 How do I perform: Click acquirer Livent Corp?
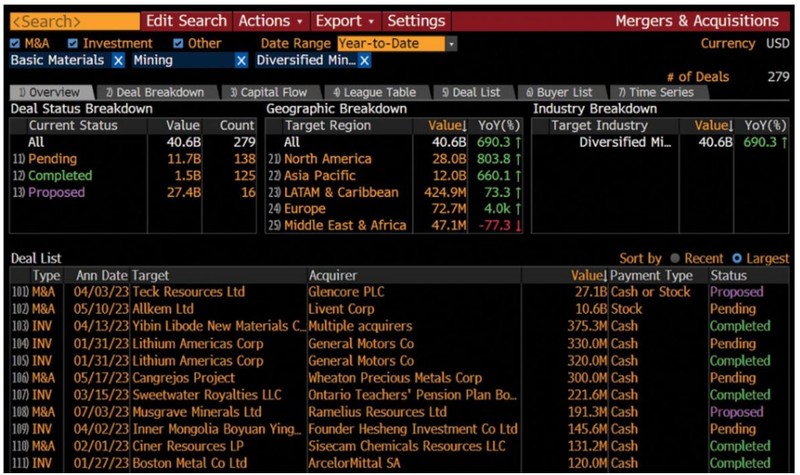tap(341, 309)
